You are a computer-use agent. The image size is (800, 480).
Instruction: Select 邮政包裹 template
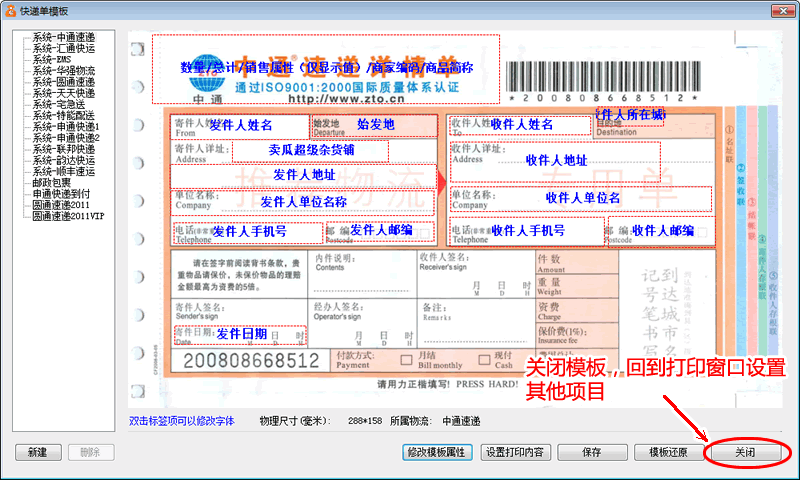52,183
